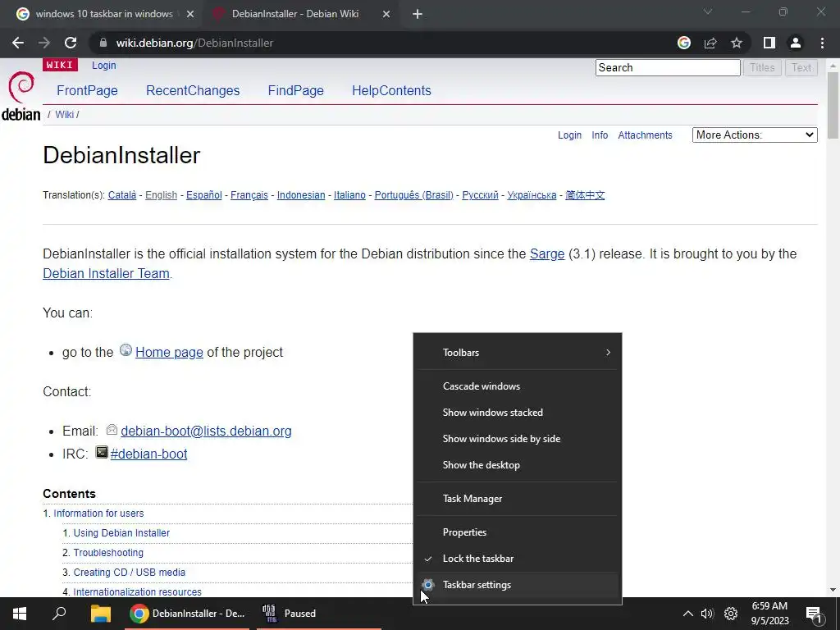Screen dimensions: 840x630
Task: Share this page via share icon
Action: click(710, 43)
